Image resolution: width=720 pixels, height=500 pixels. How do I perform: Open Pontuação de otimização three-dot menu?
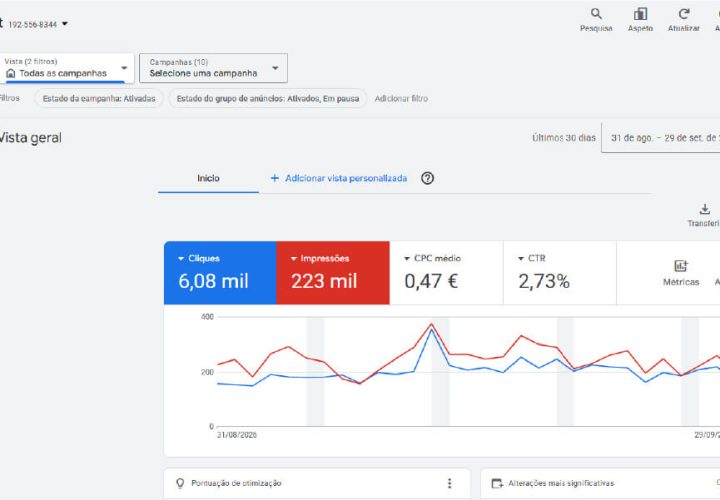[450, 483]
